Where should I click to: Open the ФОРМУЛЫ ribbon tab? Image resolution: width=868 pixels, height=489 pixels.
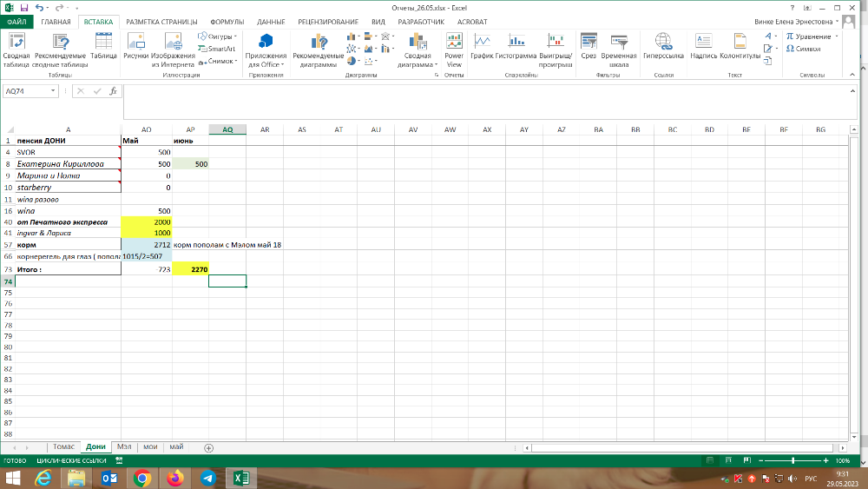pyautogui.click(x=227, y=21)
